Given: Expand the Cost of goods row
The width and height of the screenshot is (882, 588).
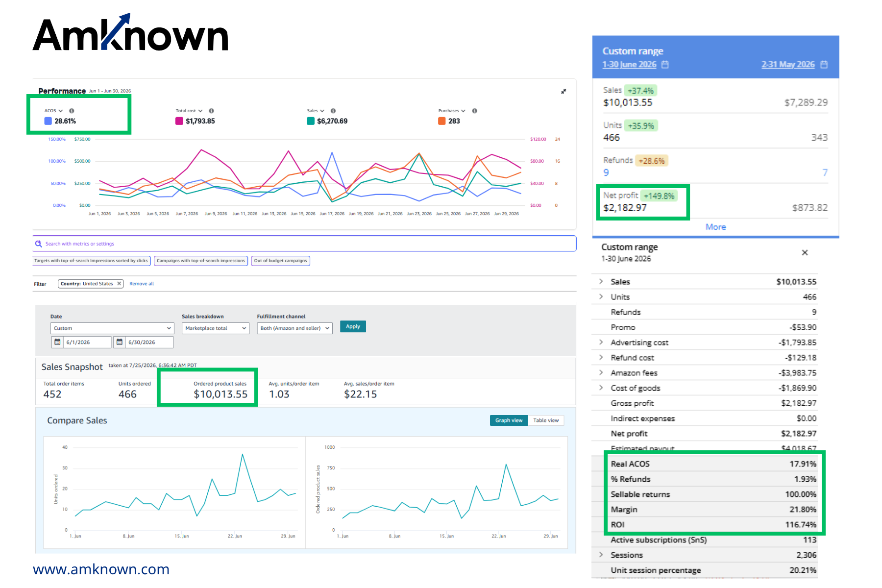Looking at the screenshot, I should coord(601,388).
